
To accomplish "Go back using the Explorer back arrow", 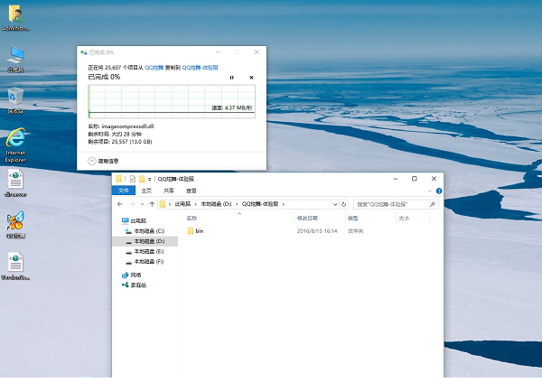I will 120,204.
